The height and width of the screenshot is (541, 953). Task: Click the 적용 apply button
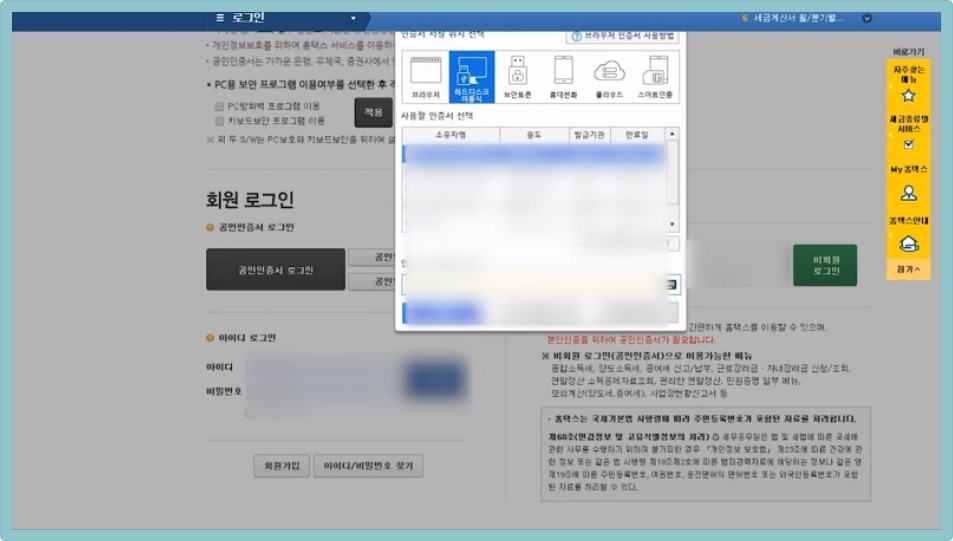tap(373, 112)
